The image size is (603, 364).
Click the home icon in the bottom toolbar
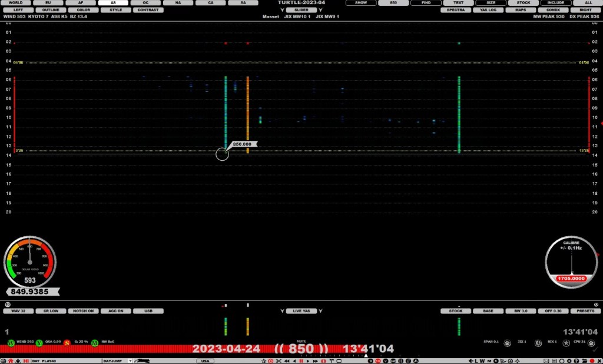(x=11, y=360)
